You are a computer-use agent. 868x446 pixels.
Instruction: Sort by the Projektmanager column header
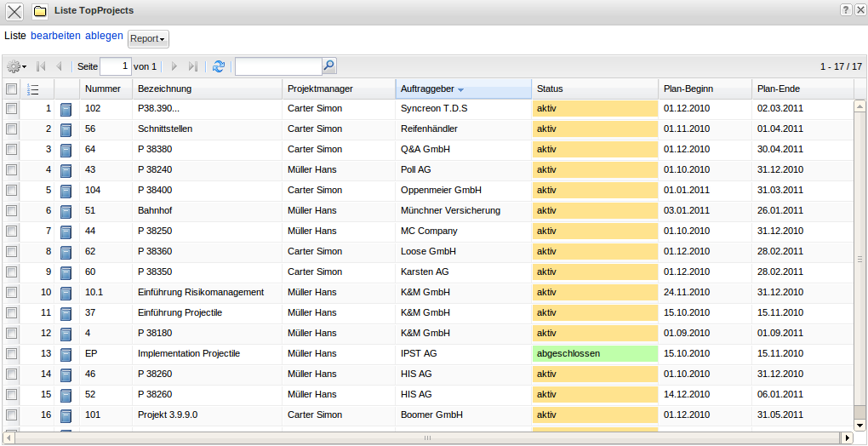pos(320,89)
